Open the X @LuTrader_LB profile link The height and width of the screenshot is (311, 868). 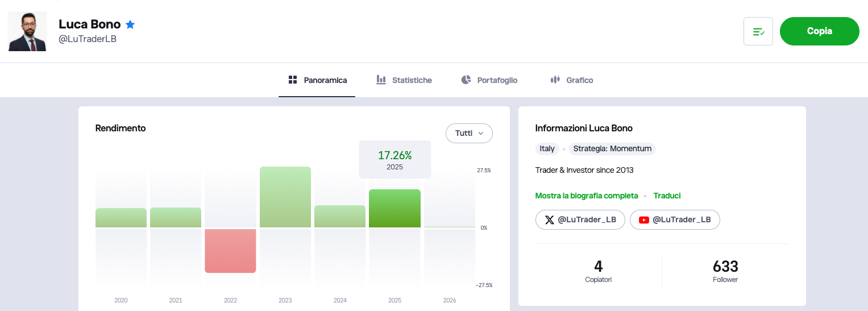click(580, 219)
